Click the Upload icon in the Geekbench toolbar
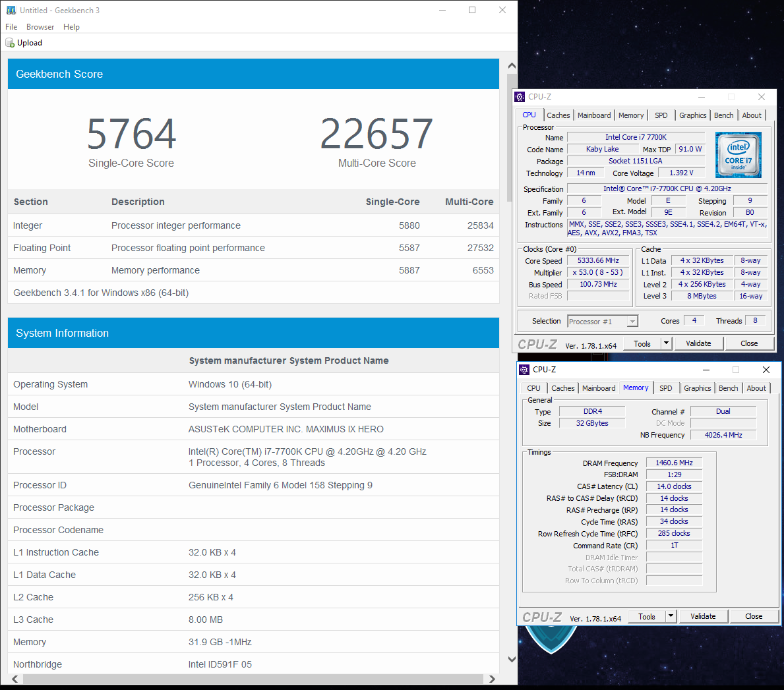The height and width of the screenshot is (690, 784). point(9,43)
